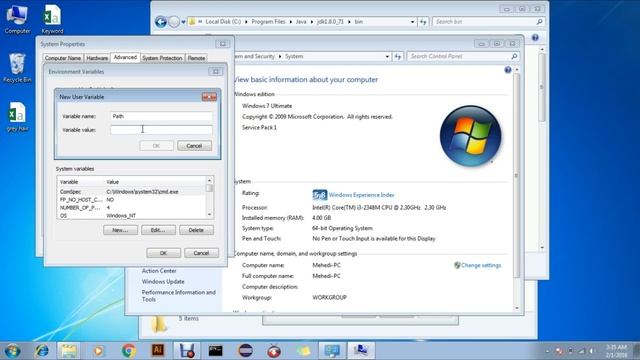Click the help question mark icon in the System window
The height and width of the screenshot is (360, 640).
[x=508, y=70]
